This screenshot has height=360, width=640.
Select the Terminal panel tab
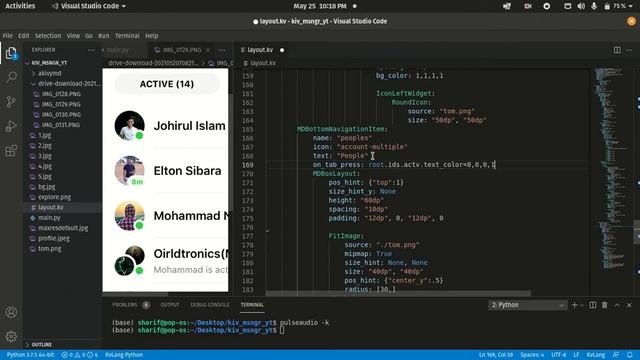[252, 305]
